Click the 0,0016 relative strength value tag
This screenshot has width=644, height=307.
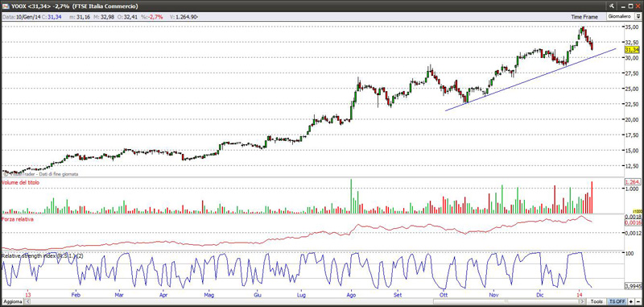pos(632,222)
